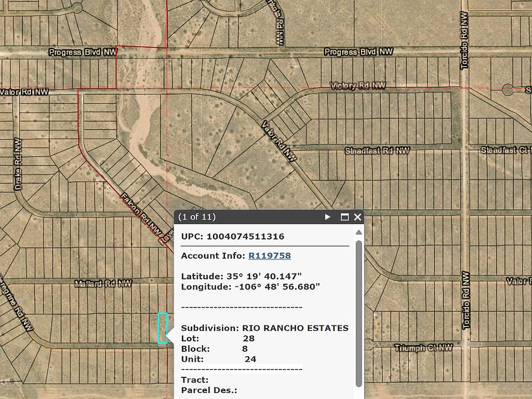Click the Triumph Ct NW label

click(423, 348)
